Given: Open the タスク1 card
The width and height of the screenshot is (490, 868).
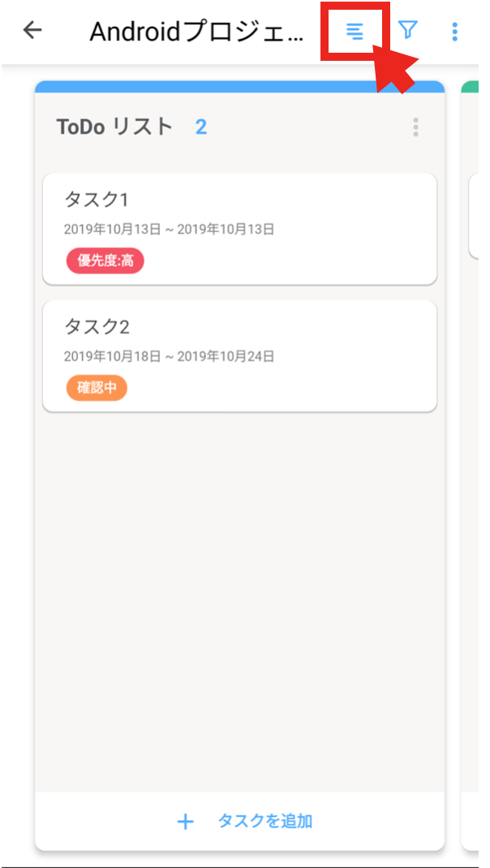Looking at the screenshot, I should click(239, 229).
